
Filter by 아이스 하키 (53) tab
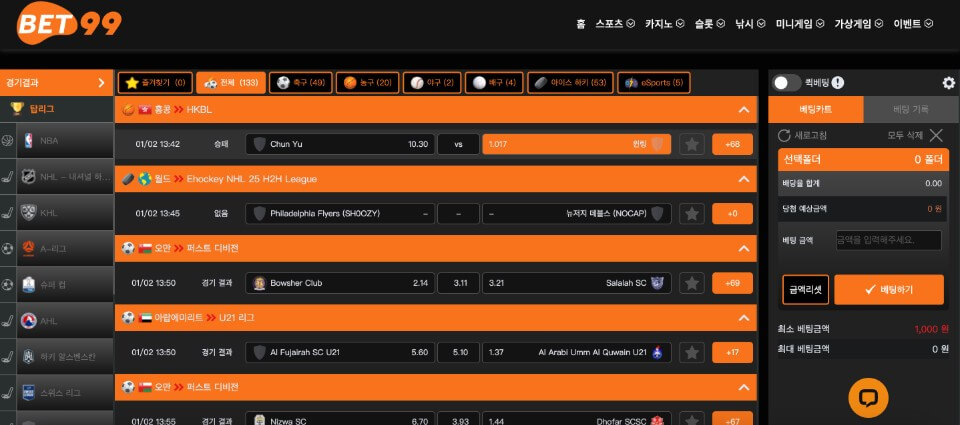click(570, 83)
